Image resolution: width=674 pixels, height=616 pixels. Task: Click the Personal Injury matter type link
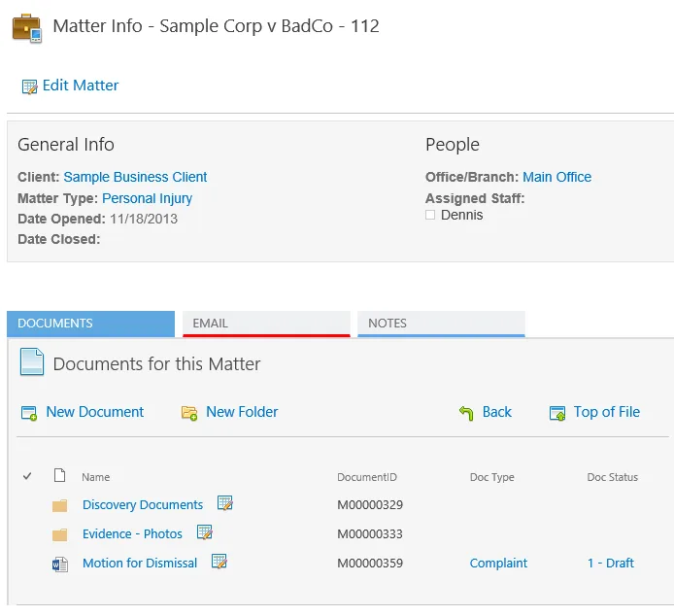pyautogui.click(x=147, y=198)
